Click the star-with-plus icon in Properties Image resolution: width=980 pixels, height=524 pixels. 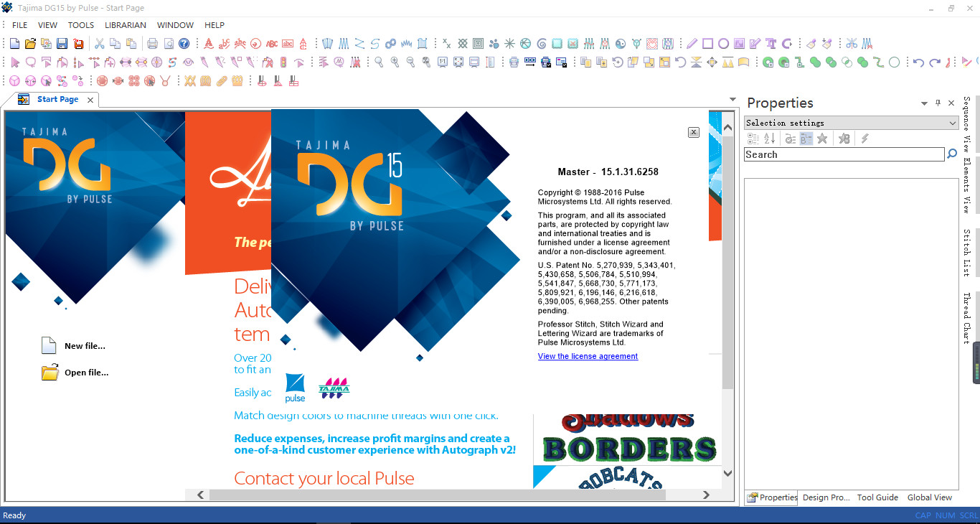click(x=844, y=139)
